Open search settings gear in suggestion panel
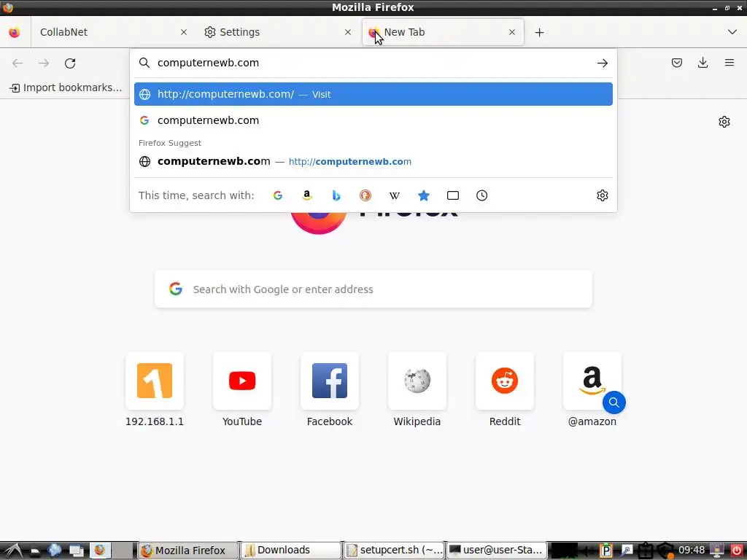The width and height of the screenshot is (747, 560). click(x=602, y=195)
